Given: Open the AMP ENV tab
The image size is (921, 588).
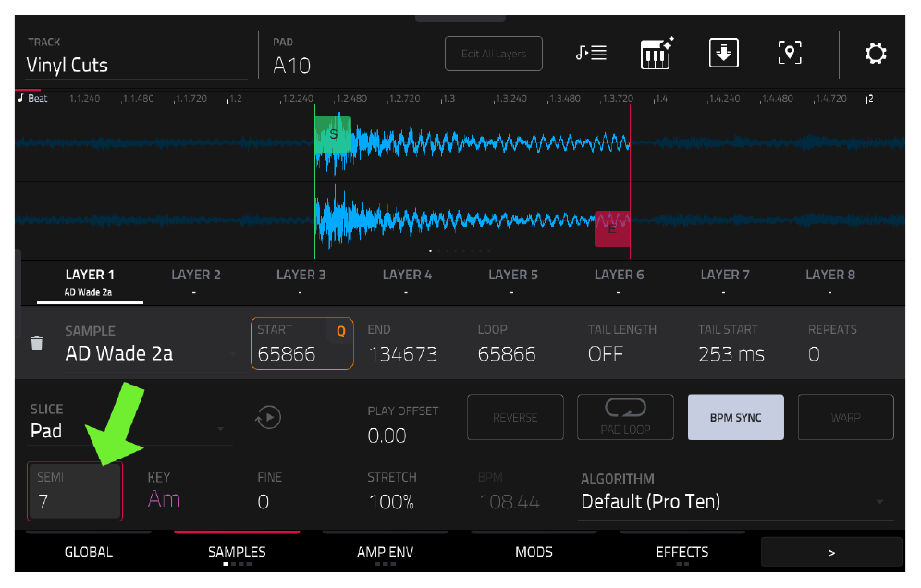Looking at the screenshot, I should point(386,552).
